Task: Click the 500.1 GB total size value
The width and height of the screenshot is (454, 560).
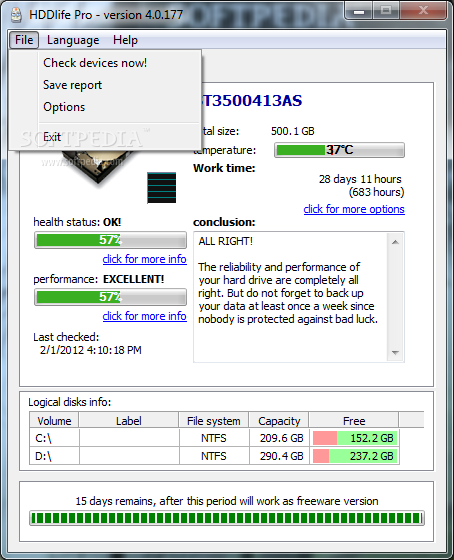Action: coord(293,131)
